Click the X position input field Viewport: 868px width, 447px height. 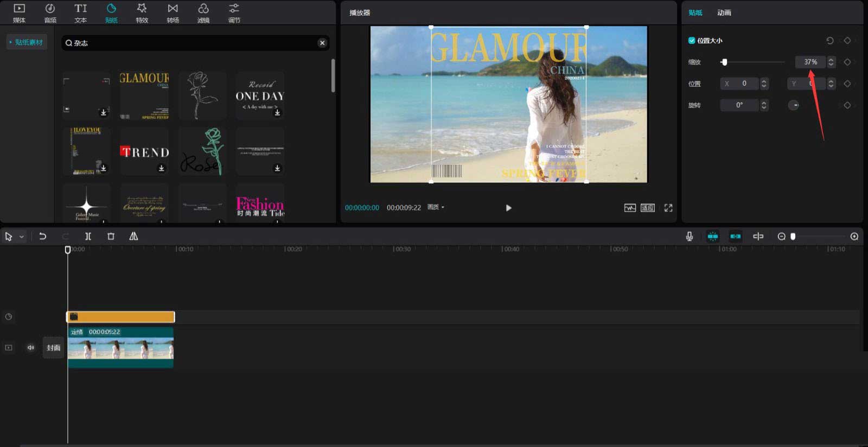click(x=739, y=84)
